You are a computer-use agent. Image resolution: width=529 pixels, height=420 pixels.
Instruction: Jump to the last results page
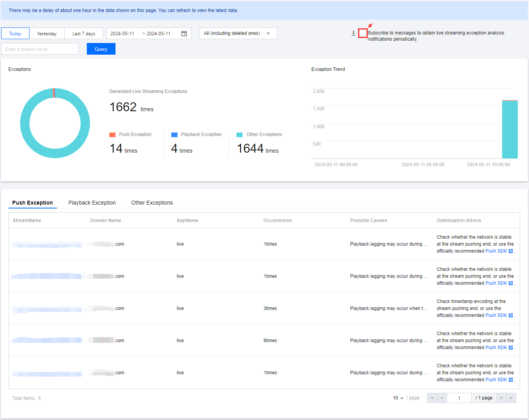click(511, 398)
